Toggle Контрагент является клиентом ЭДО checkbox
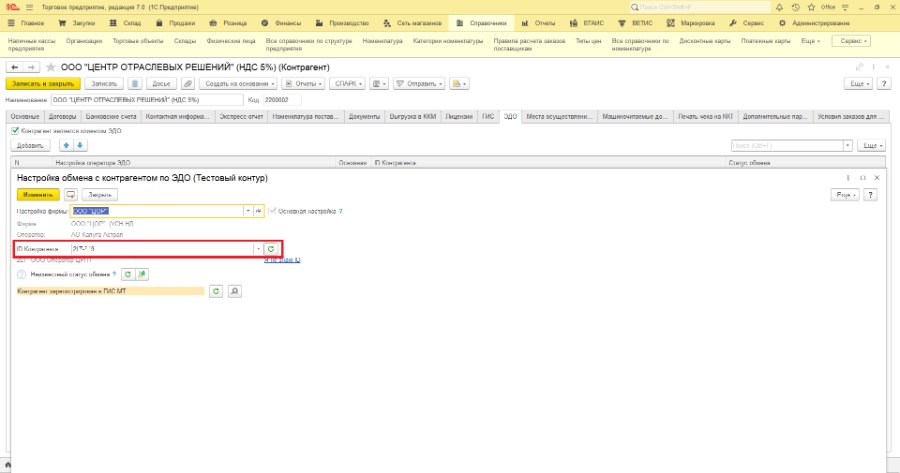This screenshot has height=473, width=900. click(x=15, y=131)
